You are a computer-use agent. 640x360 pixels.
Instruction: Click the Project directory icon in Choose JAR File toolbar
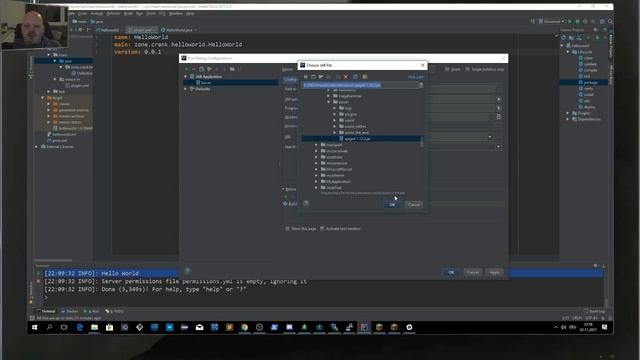pos(321,77)
